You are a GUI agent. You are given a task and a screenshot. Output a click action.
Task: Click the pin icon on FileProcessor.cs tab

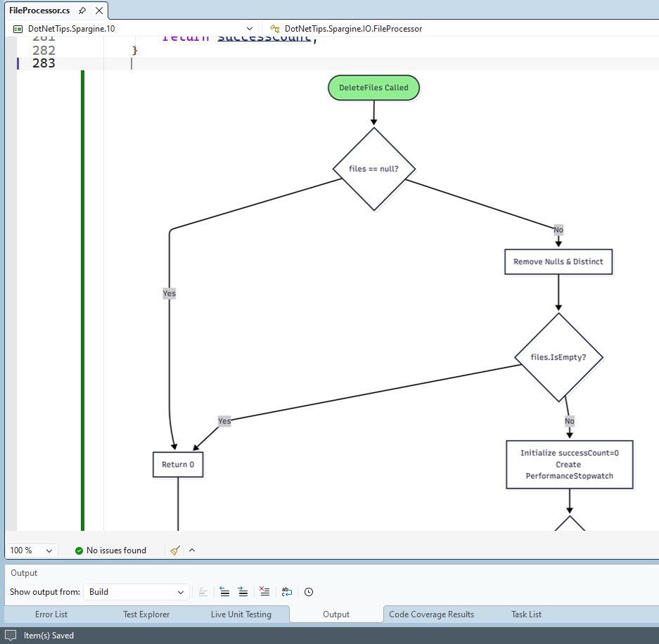(x=82, y=11)
